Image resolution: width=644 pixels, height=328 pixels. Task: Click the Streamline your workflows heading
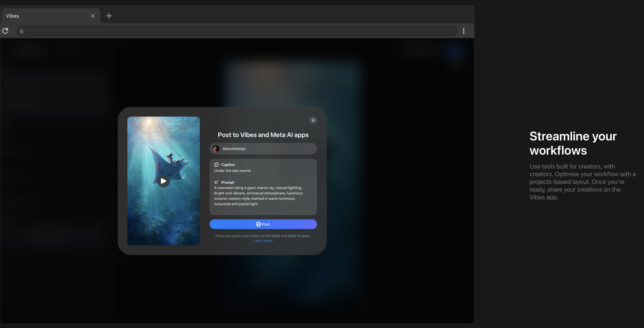(x=573, y=143)
